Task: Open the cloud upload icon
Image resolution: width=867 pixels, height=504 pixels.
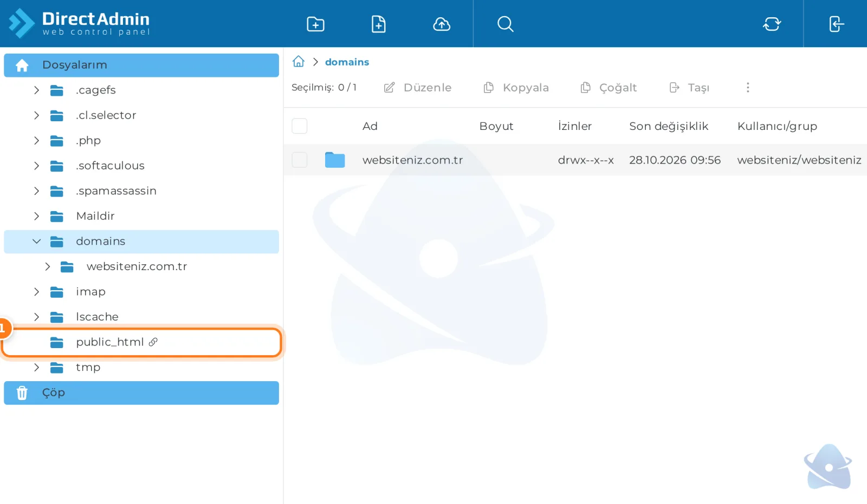Action: click(x=442, y=24)
